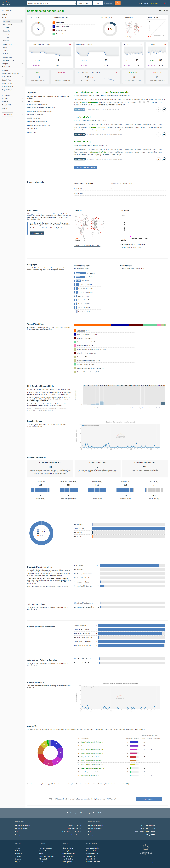The image size is (170, 868).
Task: Toggle the Summary sidebar indicator
Action: click(22, 21)
